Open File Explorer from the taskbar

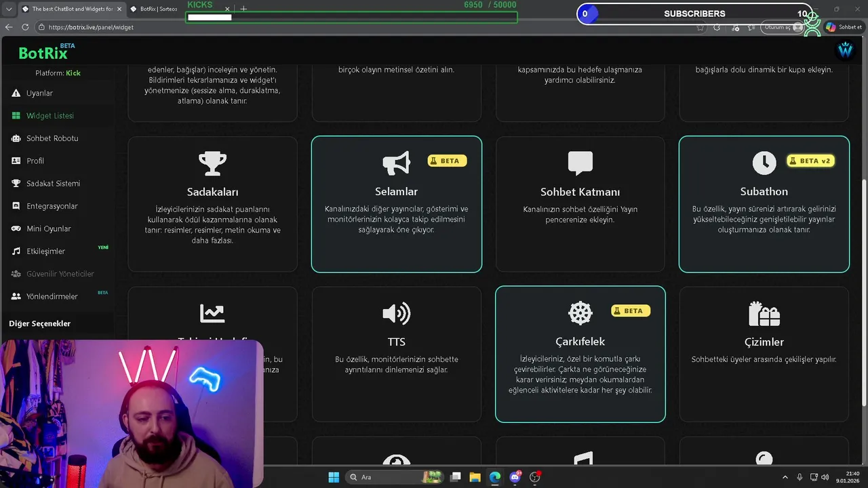[475, 477]
